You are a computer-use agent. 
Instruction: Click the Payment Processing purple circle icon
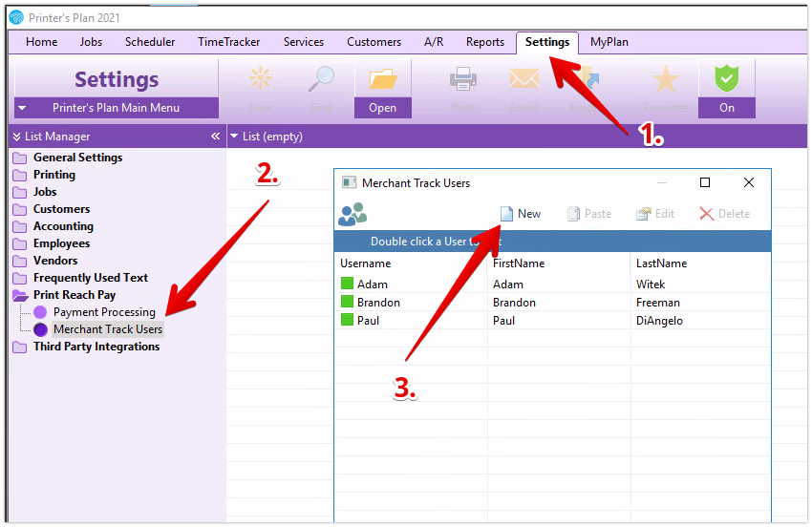click(40, 312)
